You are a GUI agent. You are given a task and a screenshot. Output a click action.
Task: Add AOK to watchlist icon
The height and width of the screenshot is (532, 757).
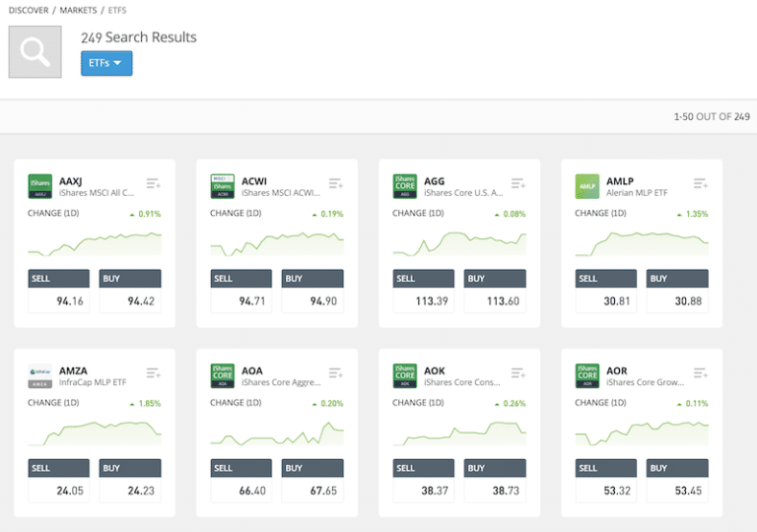point(517,373)
